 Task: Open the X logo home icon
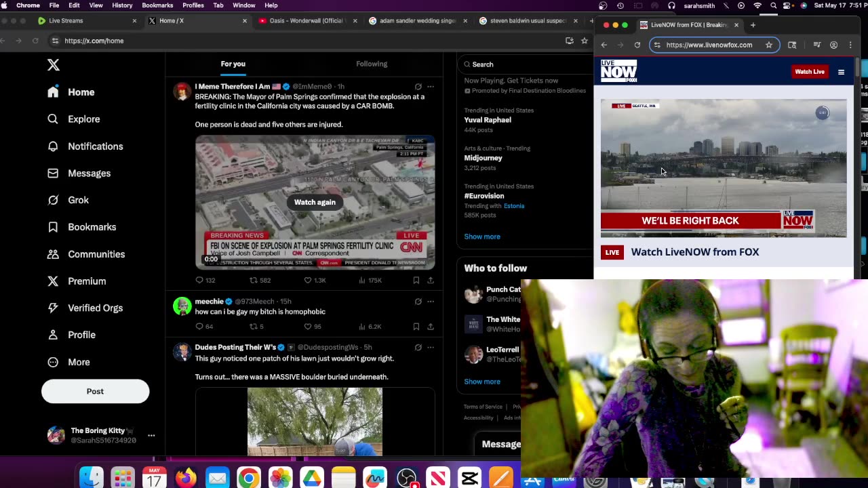(x=54, y=65)
